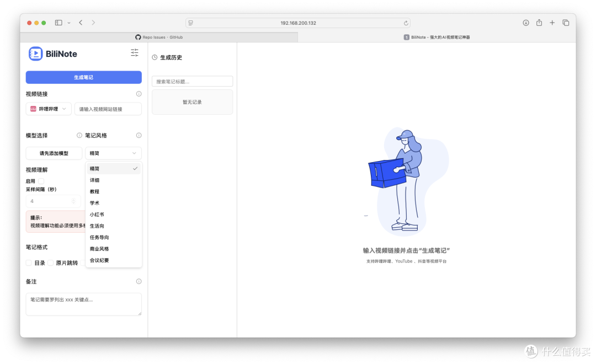Click info icon next to 模型选择

79,135
